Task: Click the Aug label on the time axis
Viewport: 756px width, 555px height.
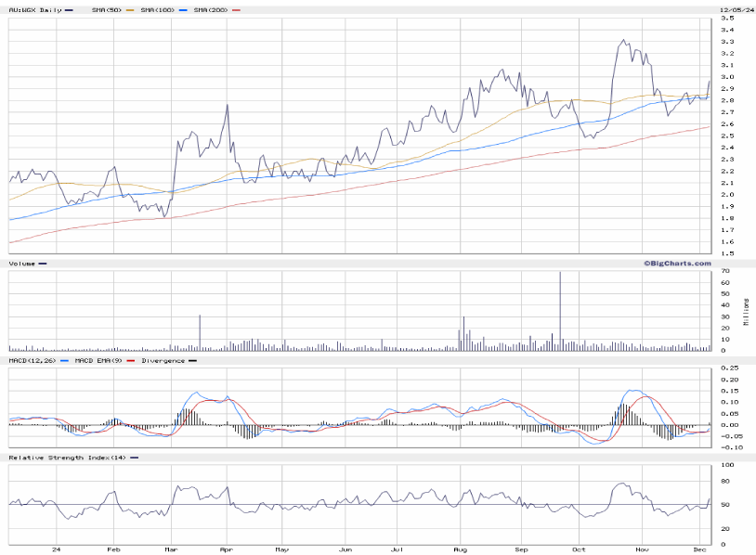Action: [461, 549]
